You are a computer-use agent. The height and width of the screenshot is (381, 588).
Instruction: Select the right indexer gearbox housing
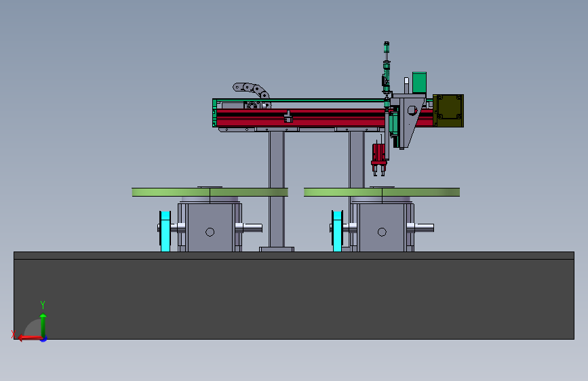coord(382,227)
